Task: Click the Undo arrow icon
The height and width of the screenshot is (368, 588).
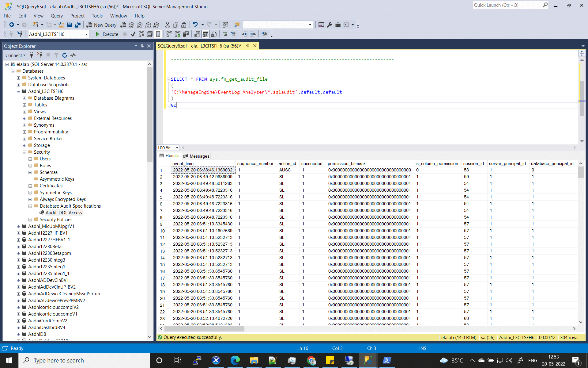Action: click(x=195, y=25)
